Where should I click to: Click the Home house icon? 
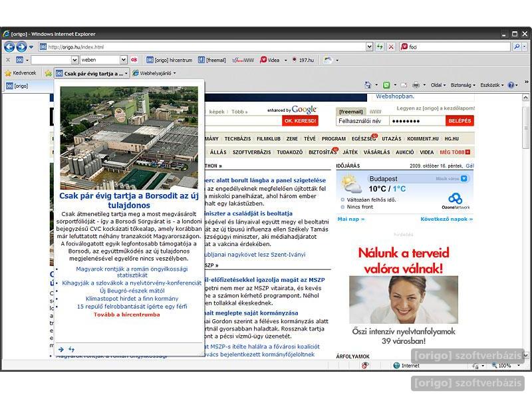click(368, 85)
